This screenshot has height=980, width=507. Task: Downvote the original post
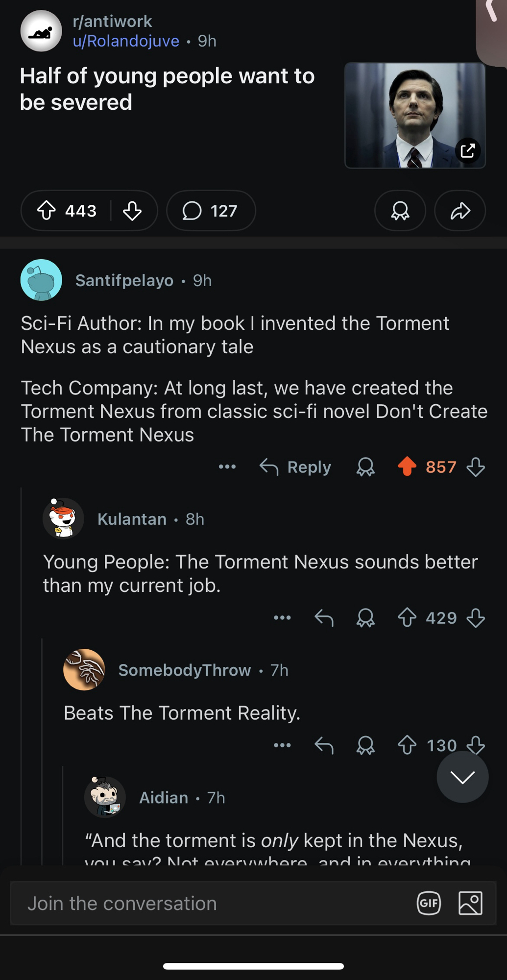pyautogui.click(x=132, y=211)
